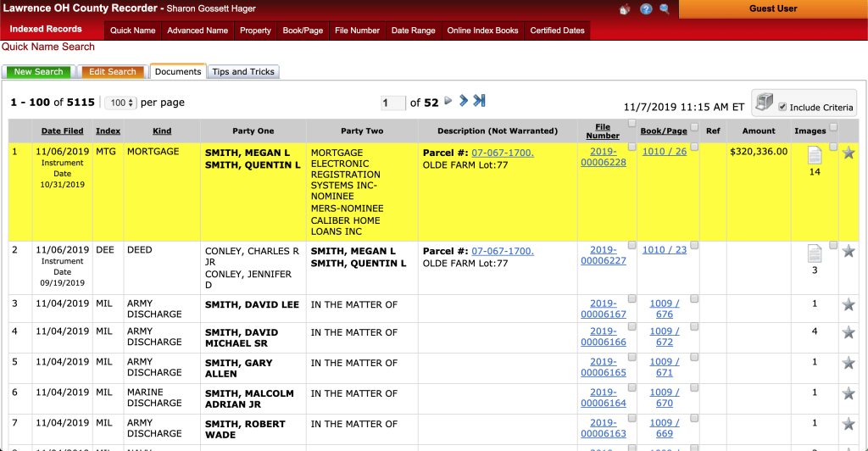The width and height of the screenshot is (868, 451).
Task: Open the magnifying glass search icon in header
Action: tap(665, 8)
